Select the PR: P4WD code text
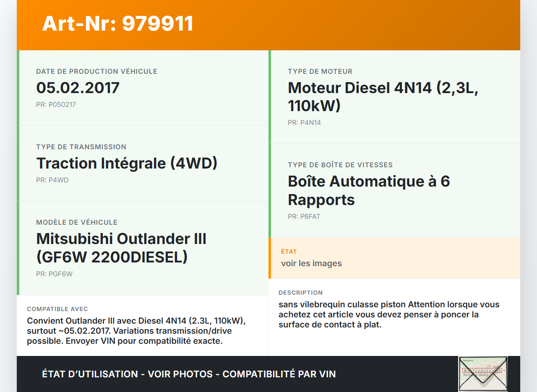537x392 pixels. 52,180
